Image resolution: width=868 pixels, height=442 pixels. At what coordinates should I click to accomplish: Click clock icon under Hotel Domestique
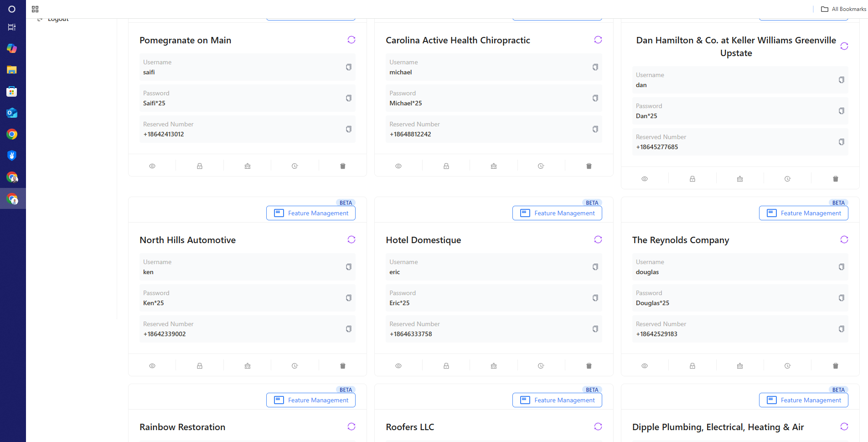541,366
